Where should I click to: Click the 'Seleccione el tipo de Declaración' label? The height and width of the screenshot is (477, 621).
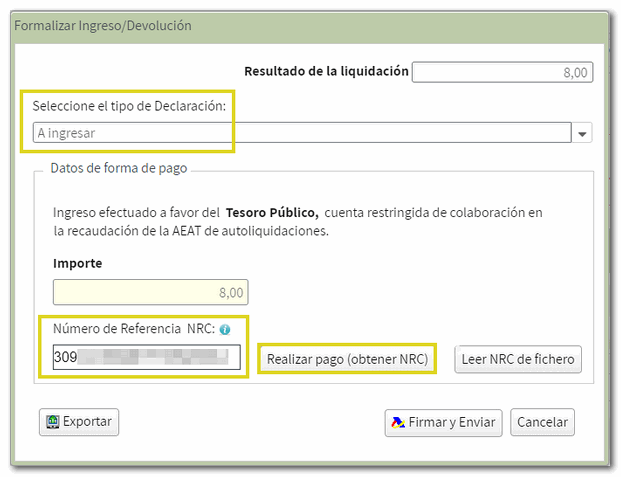[x=129, y=106]
